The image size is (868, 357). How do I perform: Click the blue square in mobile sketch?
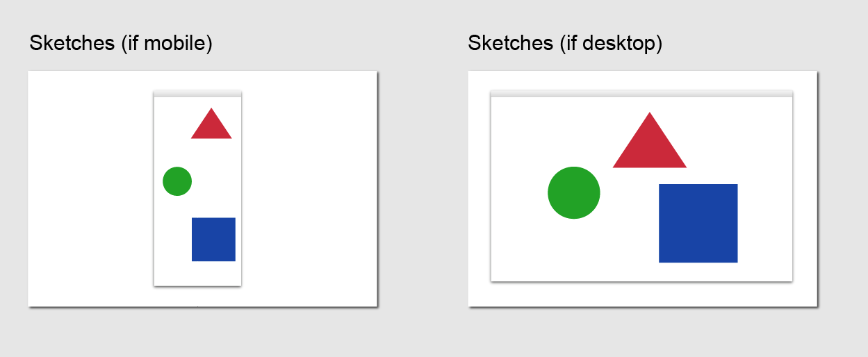click(x=213, y=240)
